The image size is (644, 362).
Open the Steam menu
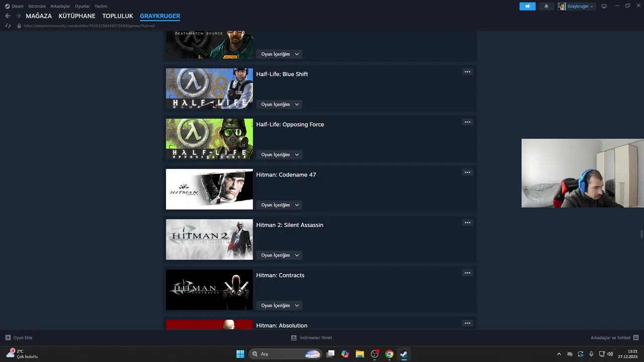pyautogui.click(x=14, y=6)
